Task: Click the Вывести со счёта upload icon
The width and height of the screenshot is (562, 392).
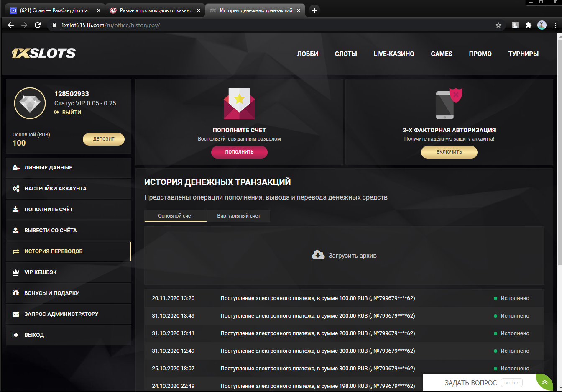Action: (x=16, y=230)
